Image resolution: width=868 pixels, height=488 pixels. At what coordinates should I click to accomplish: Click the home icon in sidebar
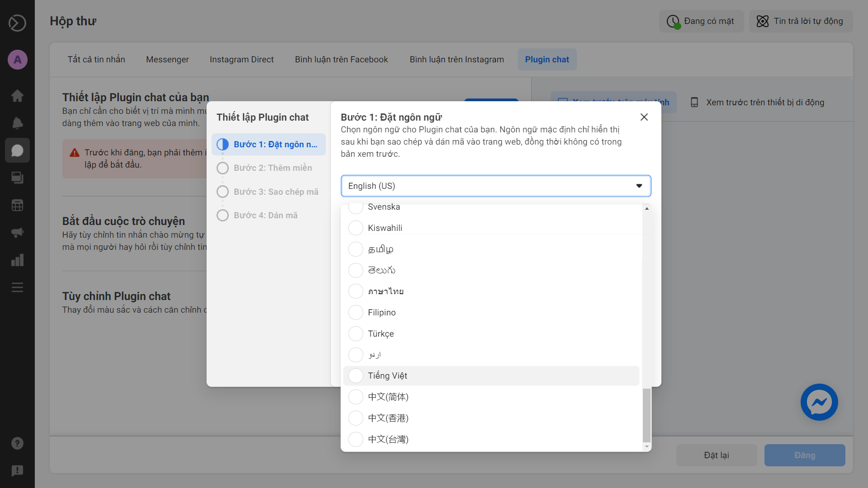(17, 96)
